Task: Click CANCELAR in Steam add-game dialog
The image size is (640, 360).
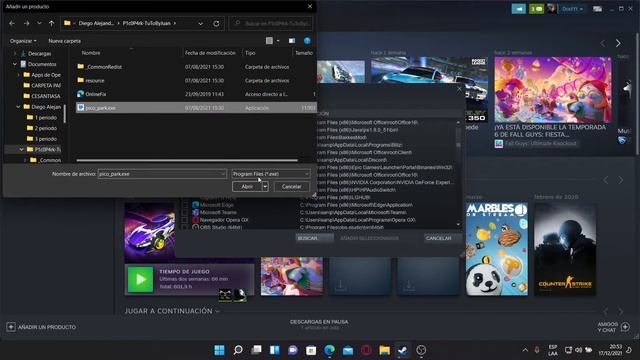Action: (x=443, y=238)
